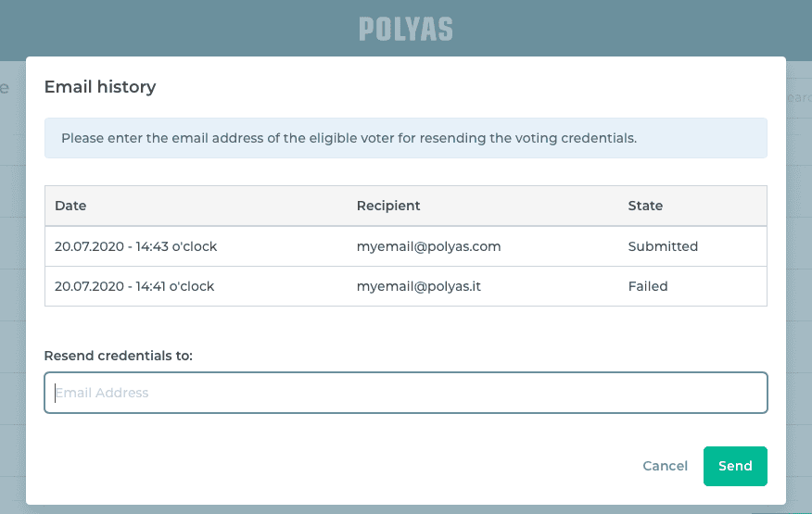This screenshot has width=812, height=514.
Task: Click recipient myemail@polyas.it
Action: 419,286
